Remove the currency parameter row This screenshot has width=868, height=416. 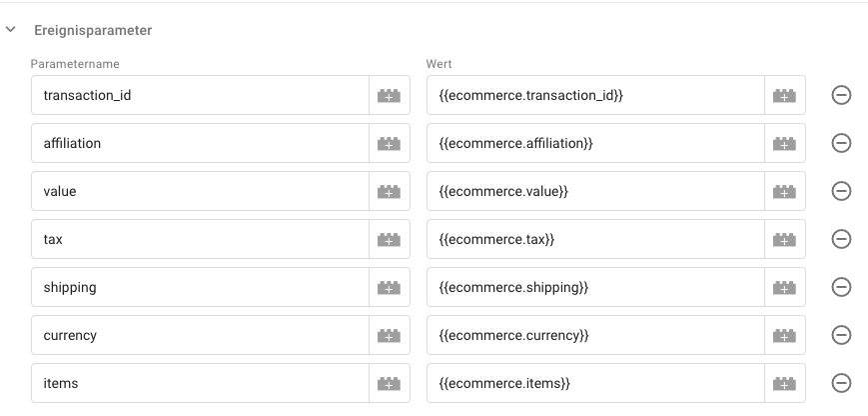pos(841,335)
